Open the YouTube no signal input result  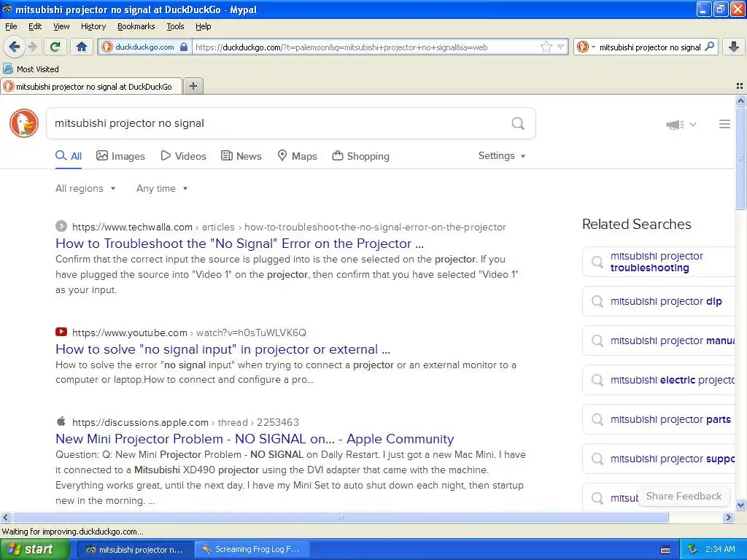click(x=223, y=349)
